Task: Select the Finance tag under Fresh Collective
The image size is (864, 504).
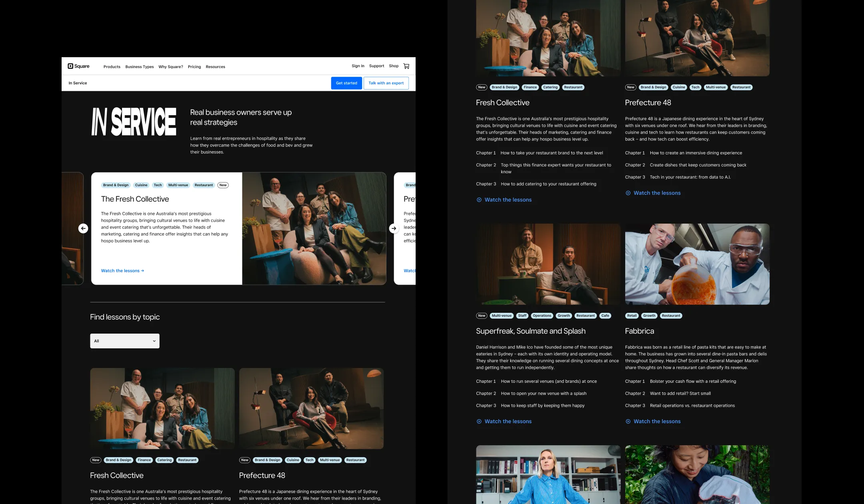Action: click(x=530, y=87)
